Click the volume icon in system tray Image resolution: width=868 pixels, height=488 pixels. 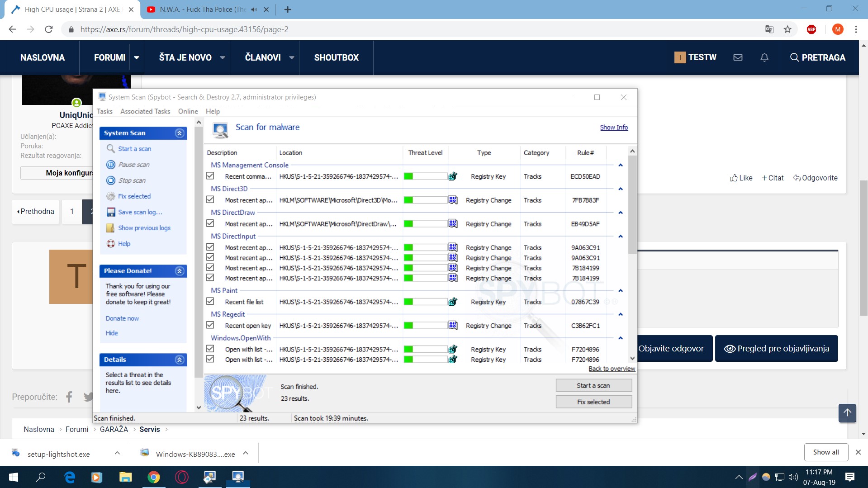(793, 477)
